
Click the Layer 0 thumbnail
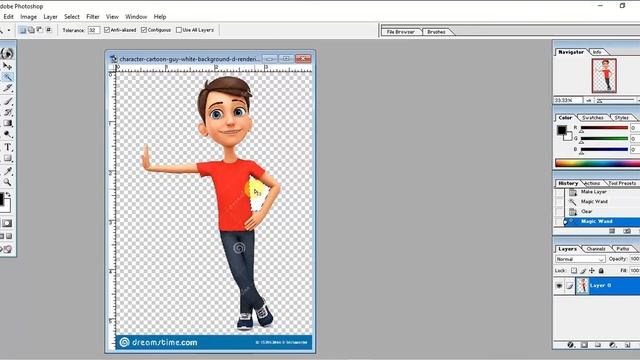tap(582, 286)
